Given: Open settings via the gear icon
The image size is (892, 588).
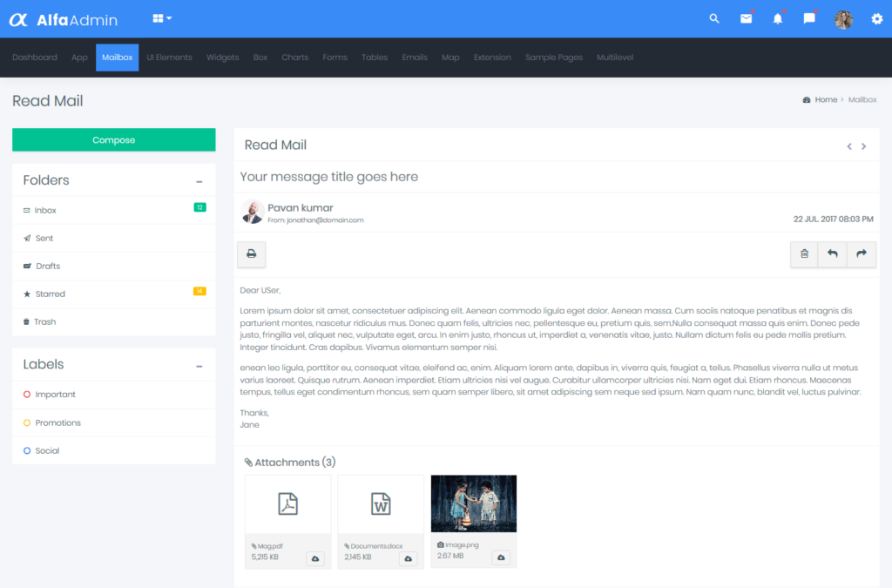Looking at the screenshot, I should (x=877, y=18).
